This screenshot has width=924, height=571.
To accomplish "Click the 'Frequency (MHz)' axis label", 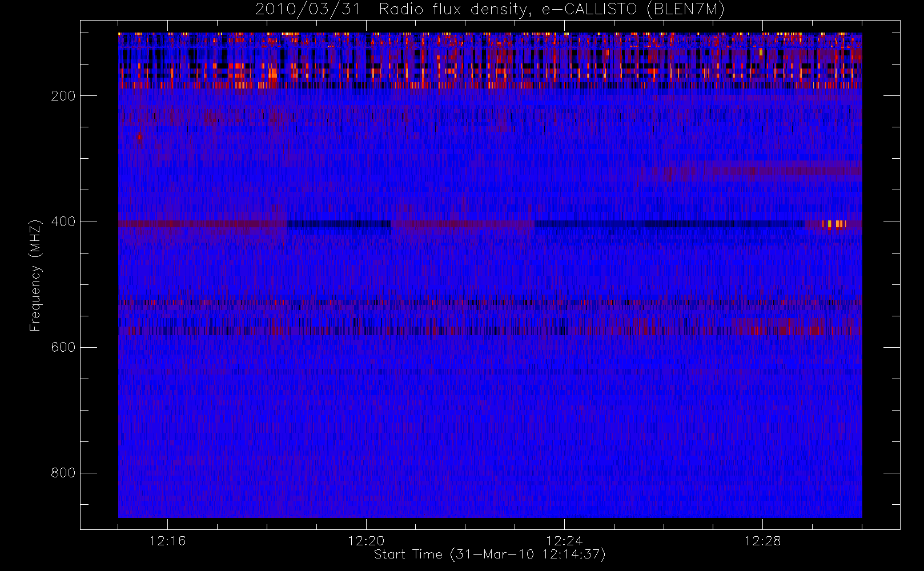I will pyautogui.click(x=35, y=275).
